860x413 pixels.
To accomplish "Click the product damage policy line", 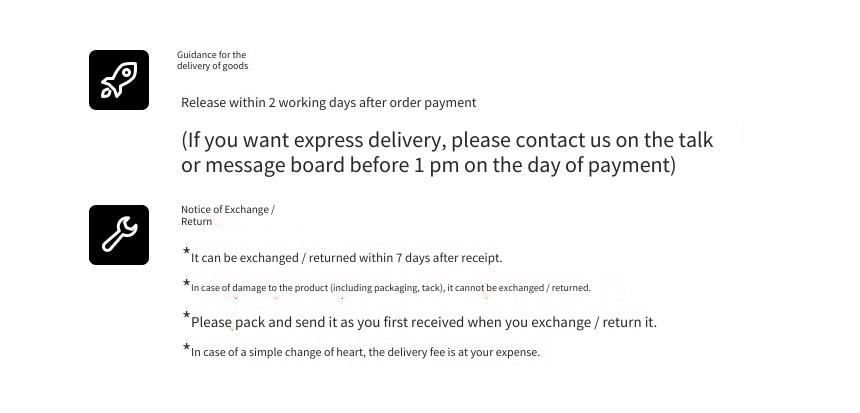I will [x=391, y=287].
